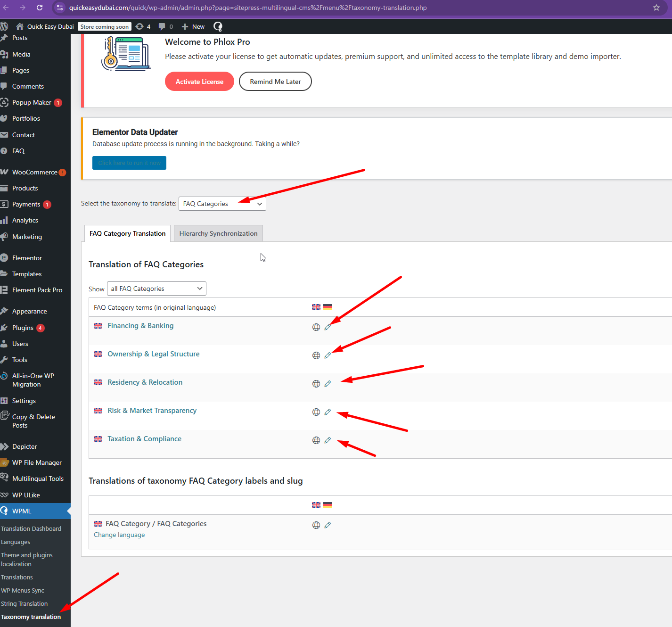Click the Activate License button
Image resolution: width=672 pixels, height=627 pixels.
click(199, 82)
